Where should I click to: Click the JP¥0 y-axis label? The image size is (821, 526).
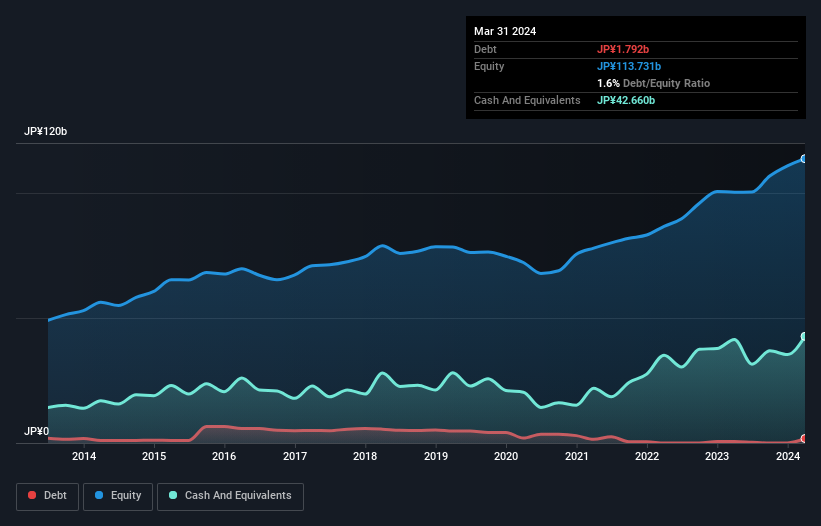(36, 432)
